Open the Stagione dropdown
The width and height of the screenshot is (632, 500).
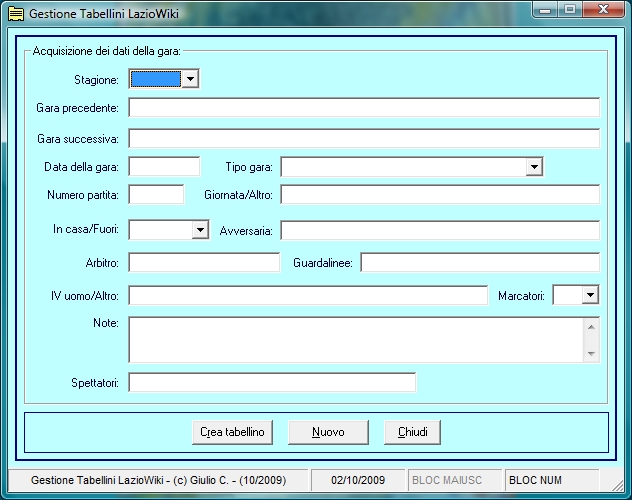[x=190, y=79]
